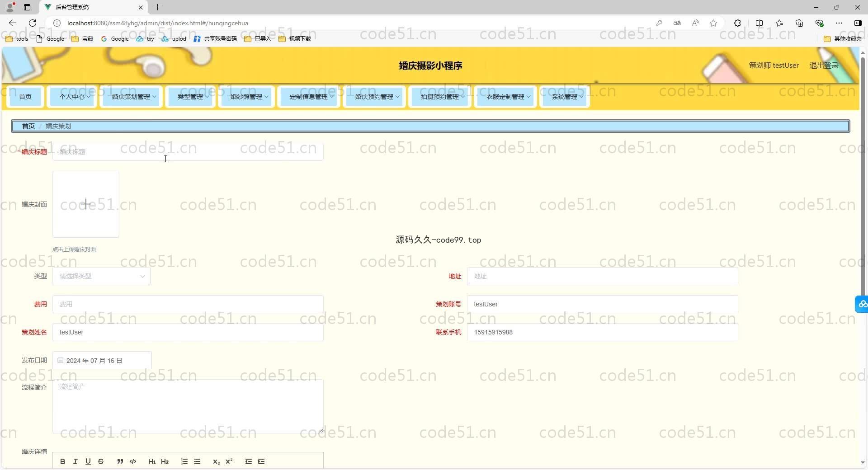This screenshot has height=470, width=868.
Task: Insert ordered list in editor
Action: 184,461
